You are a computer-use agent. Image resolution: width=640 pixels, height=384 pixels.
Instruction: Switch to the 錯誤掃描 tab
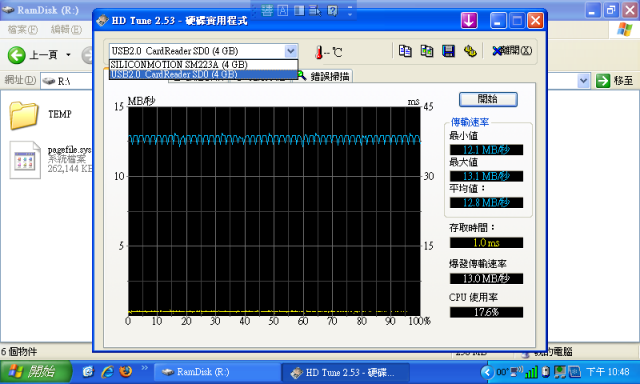324,76
